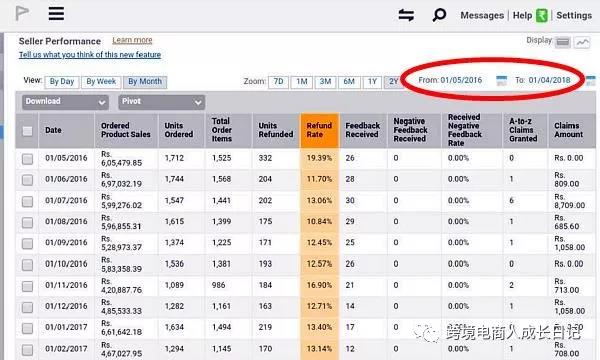The image size is (600, 360).
Task: Open Messages in the top bar
Action: pos(482,15)
